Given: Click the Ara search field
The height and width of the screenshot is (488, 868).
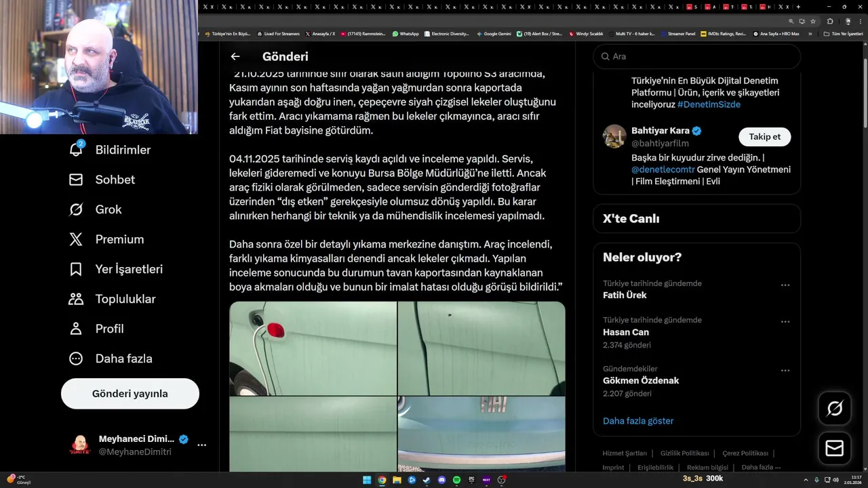Looking at the screenshot, I should [696, 57].
